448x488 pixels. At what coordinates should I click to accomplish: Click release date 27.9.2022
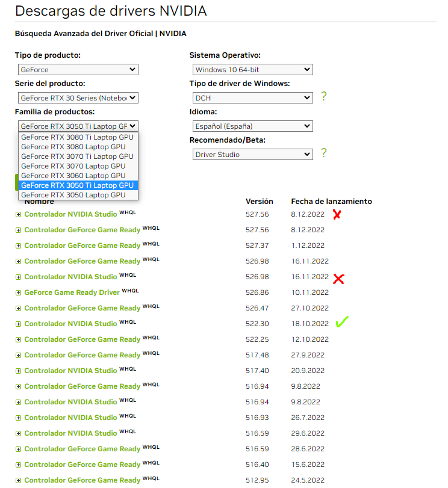click(308, 355)
